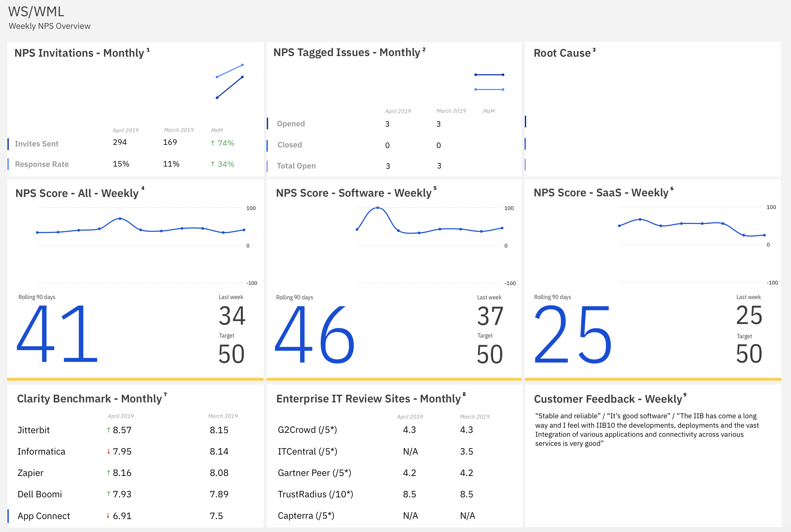
Task: Click the green up arrow next to Zapier 8.16
Action: (x=108, y=473)
